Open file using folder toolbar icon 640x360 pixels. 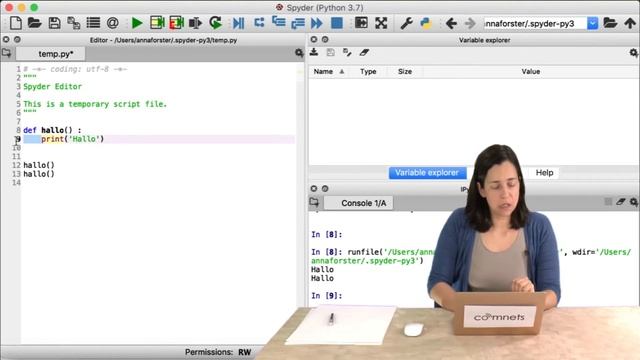click(x=35, y=23)
